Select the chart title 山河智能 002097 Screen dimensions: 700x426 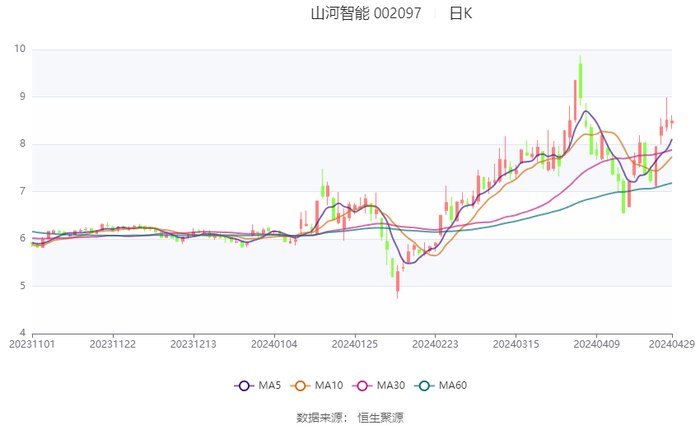pos(366,13)
